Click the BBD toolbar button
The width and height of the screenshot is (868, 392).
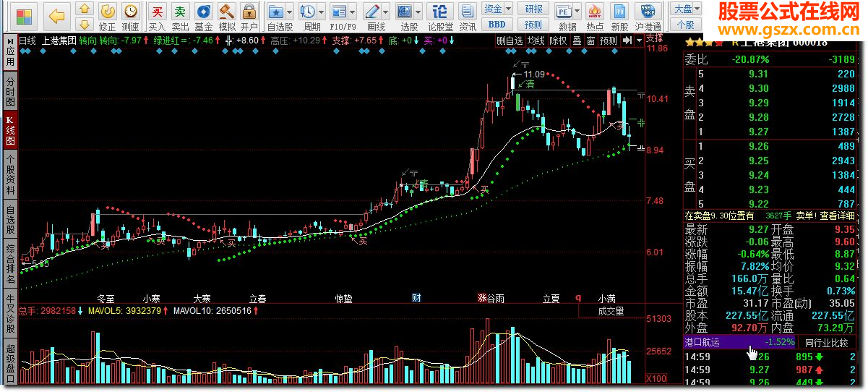(497, 25)
